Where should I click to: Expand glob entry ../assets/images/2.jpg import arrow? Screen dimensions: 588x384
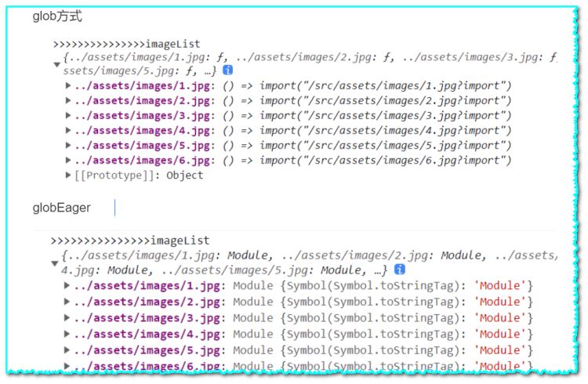(x=68, y=100)
